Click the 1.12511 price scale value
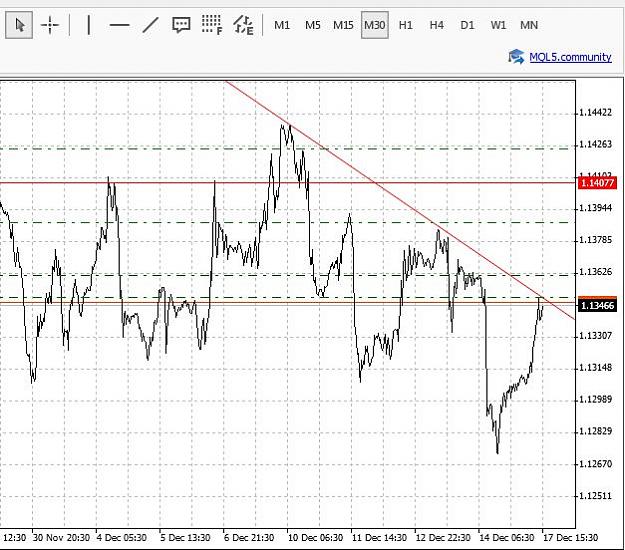625x550 pixels. click(x=596, y=496)
